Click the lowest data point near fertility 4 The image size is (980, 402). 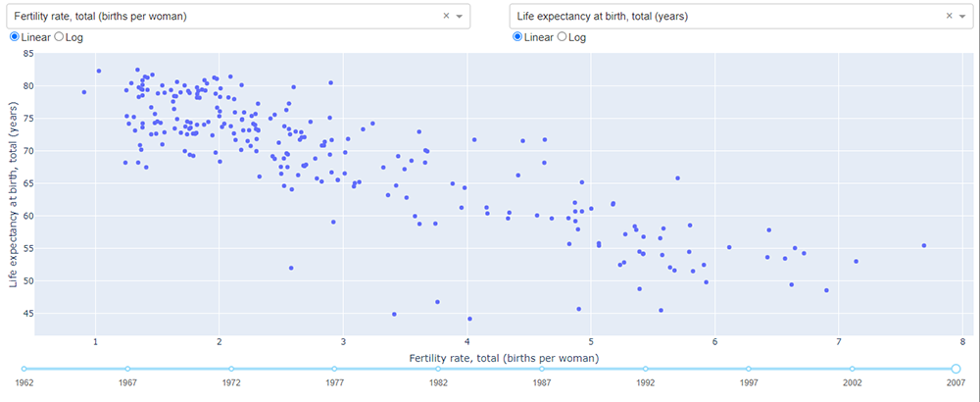click(470, 319)
